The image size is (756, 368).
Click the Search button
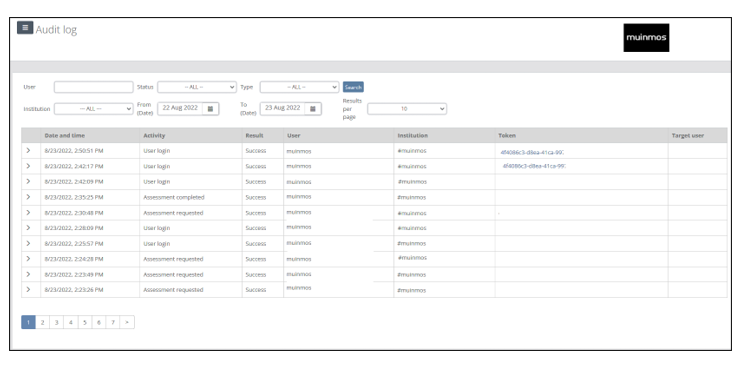353,87
